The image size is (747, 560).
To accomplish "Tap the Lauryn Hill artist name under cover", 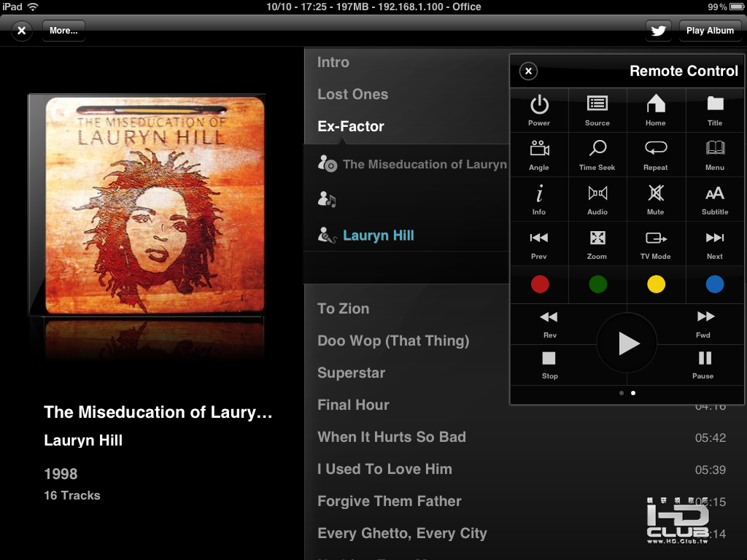I will click(83, 440).
